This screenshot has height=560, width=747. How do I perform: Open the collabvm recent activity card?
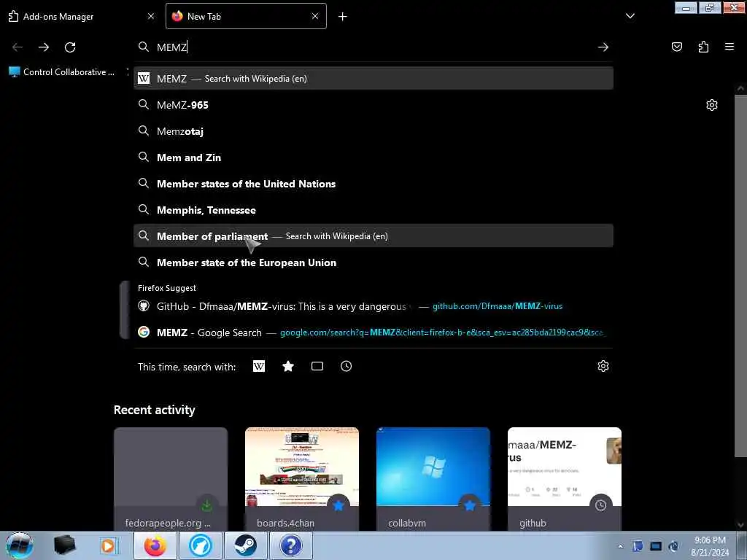pyautogui.click(x=433, y=479)
